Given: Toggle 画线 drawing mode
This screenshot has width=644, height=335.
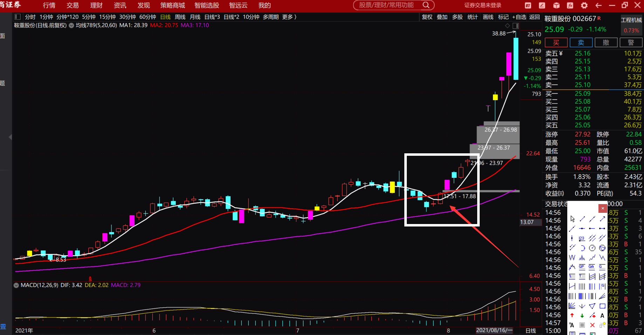Looking at the screenshot, I should (x=488, y=17).
